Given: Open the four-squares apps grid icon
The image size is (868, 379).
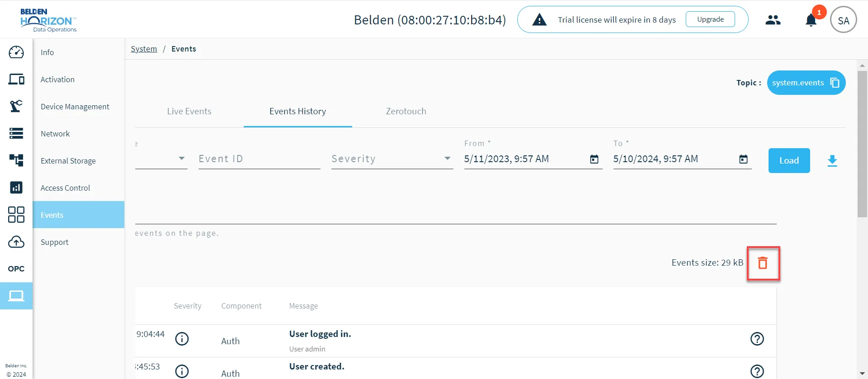Looking at the screenshot, I should pyautogui.click(x=16, y=215).
